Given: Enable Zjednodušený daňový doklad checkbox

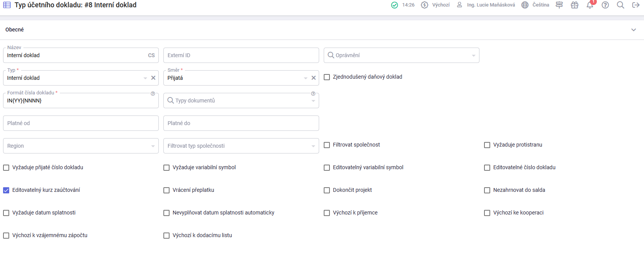Looking at the screenshot, I should point(327,77).
